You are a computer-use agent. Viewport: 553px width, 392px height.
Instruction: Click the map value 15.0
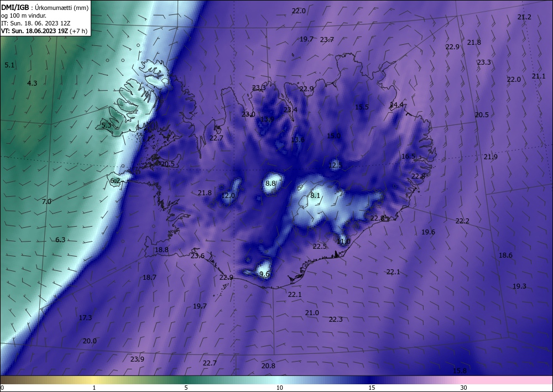[x=333, y=135]
